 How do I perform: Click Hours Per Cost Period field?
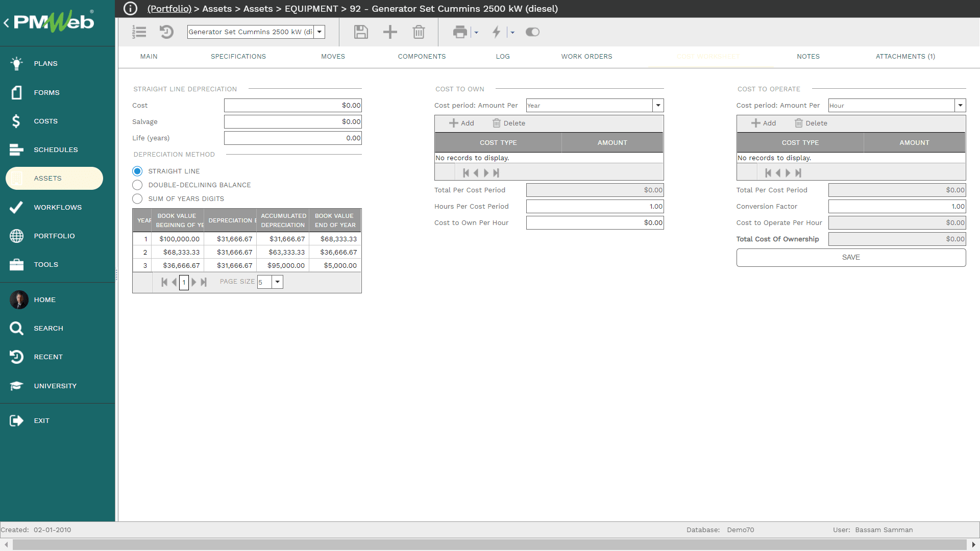[595, 207]
